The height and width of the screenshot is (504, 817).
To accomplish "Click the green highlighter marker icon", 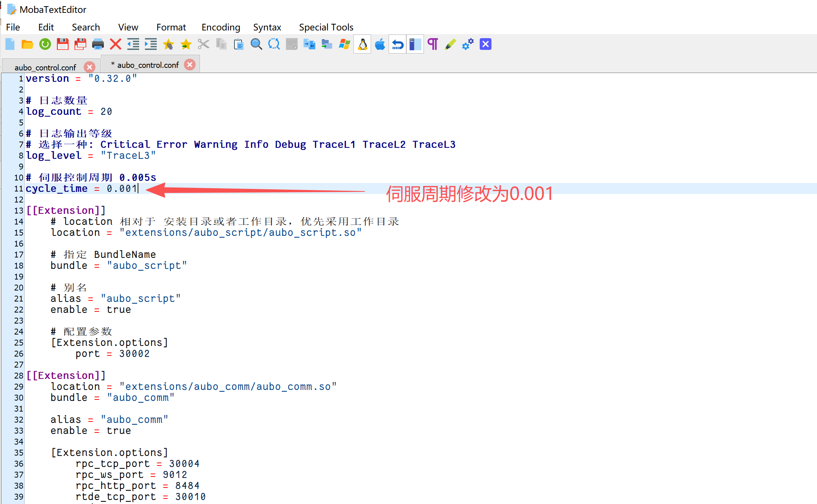I will coord(450,44).
